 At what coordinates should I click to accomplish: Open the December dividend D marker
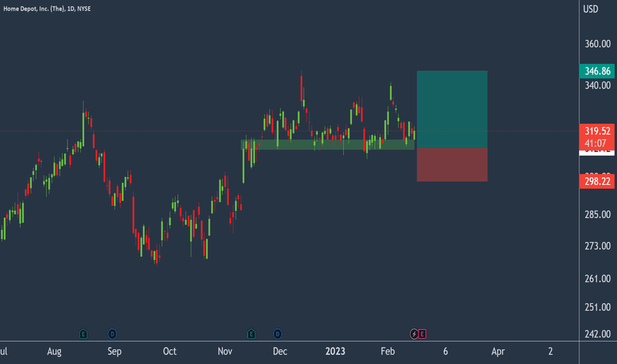click(x=277, y=334)
